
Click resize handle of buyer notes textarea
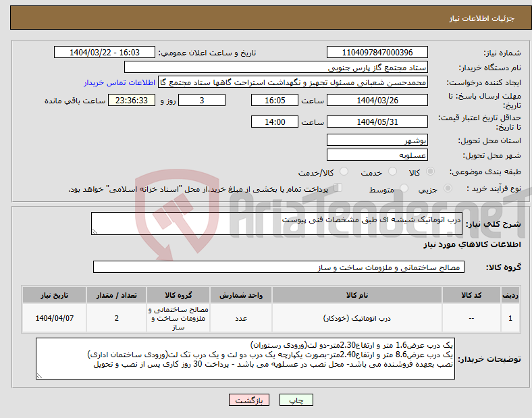tap(39, 376)
